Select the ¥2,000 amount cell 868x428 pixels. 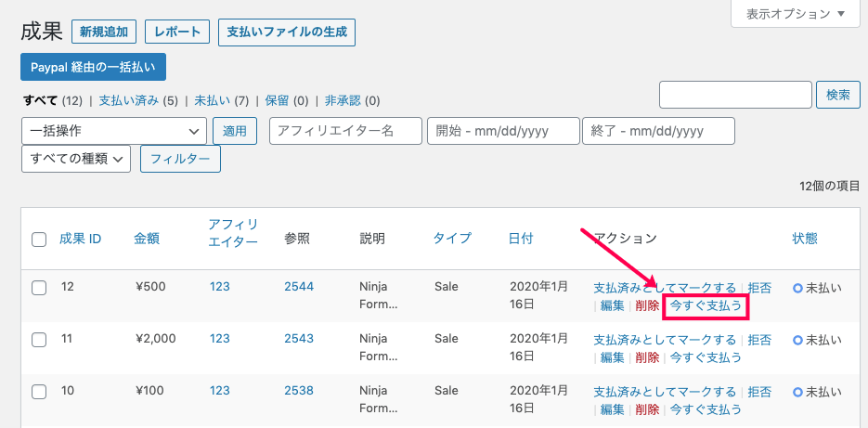point(156,338)
